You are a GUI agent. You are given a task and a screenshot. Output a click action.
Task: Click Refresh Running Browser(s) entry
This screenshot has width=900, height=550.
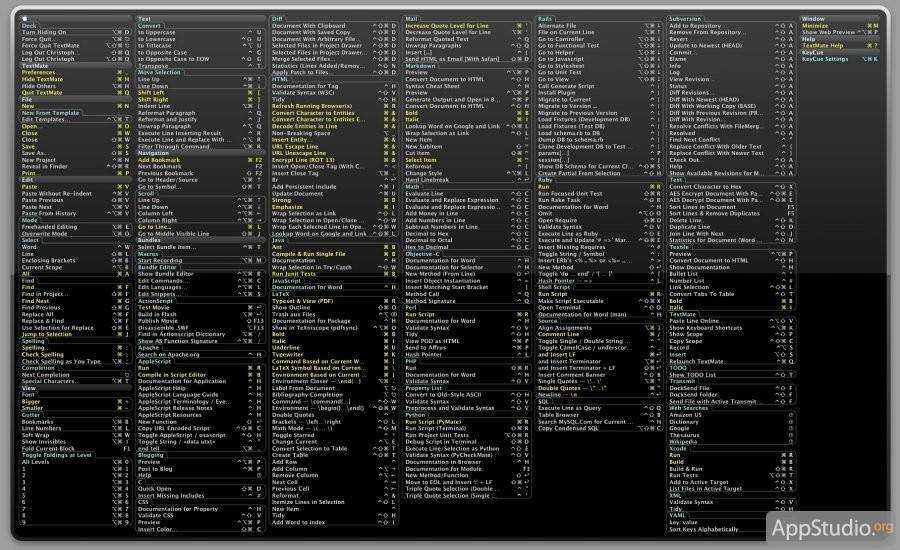pyautogui.click(x=312, y=106)
